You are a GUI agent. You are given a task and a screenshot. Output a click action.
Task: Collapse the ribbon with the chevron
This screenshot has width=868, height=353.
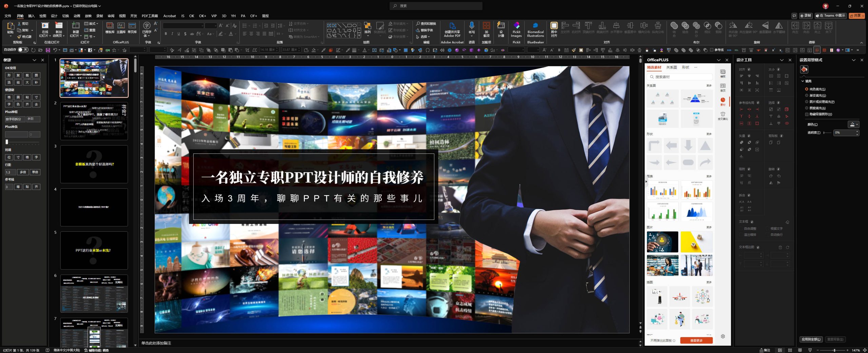pyautogui.click(x=862, y=43)
